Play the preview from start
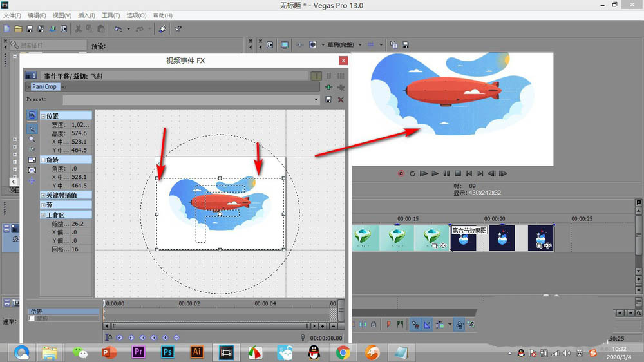The height and width of the screenshot is (362, 644). 424,173
